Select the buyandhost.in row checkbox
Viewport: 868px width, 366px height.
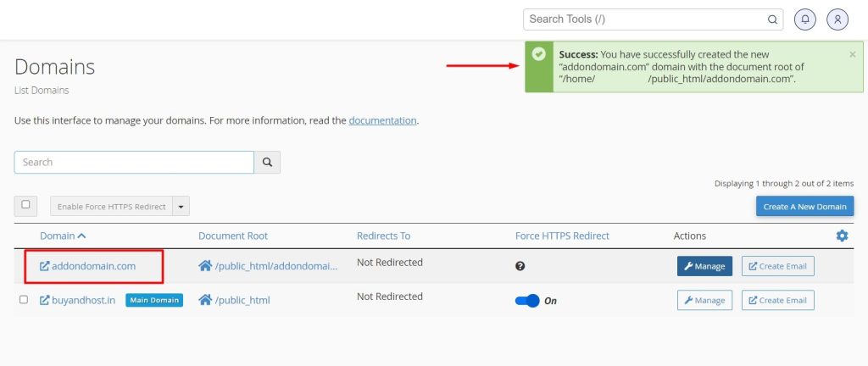(x=24, y=300)
